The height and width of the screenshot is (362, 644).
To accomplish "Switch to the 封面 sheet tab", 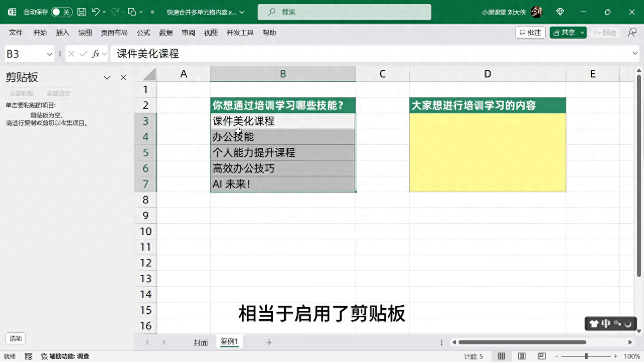I will click(201, 342).
